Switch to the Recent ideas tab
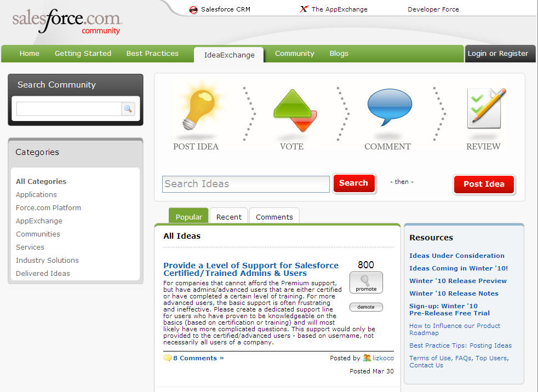This screenshot has height=392, width=538. pos(229,216)
